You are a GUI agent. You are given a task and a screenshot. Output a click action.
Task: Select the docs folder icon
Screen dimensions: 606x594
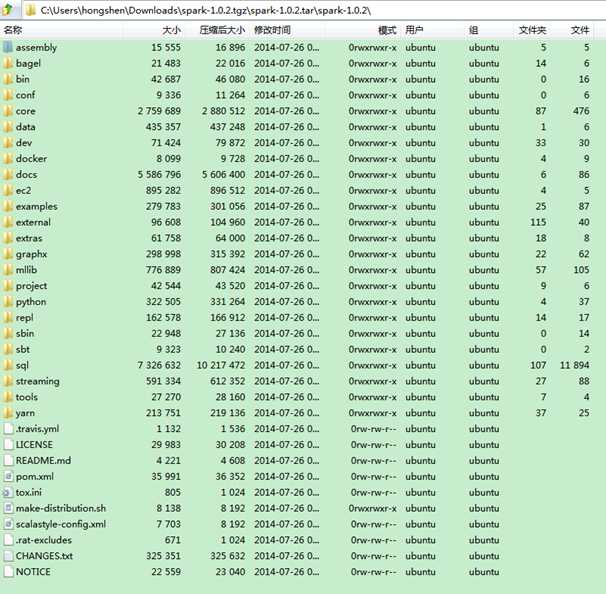tap(8, 174)
